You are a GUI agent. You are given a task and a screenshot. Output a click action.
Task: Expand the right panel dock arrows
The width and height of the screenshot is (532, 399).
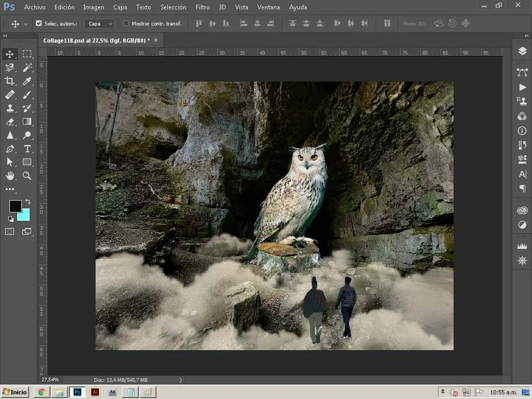tap(526, 35)
